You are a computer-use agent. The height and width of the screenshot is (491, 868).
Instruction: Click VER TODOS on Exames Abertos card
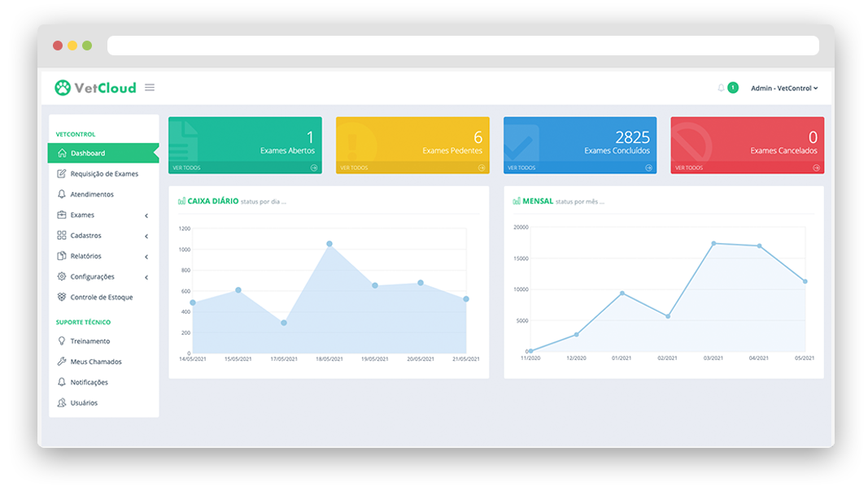click(186, 168)
